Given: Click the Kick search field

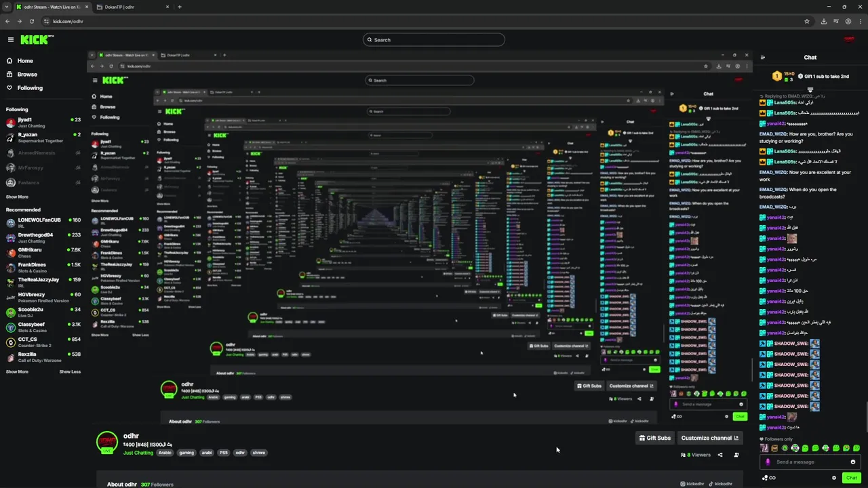Looking at the screenshot, I should 434,40.
